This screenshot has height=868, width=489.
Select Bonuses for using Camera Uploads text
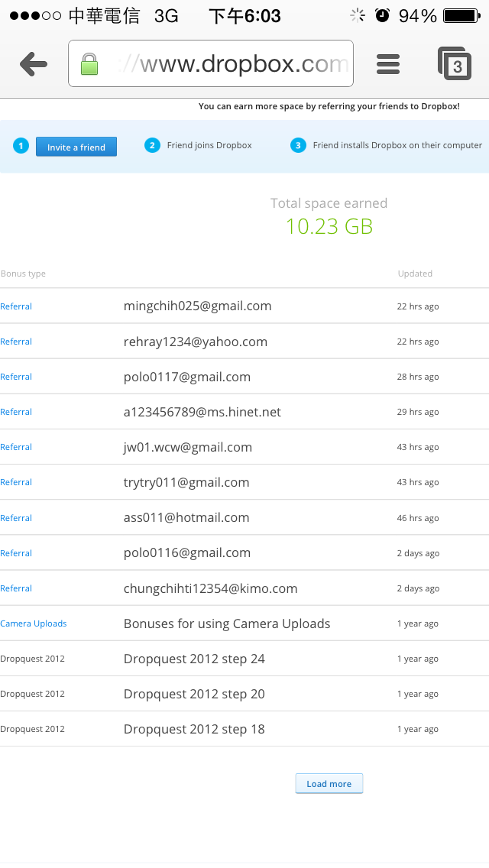coord(227,623)
